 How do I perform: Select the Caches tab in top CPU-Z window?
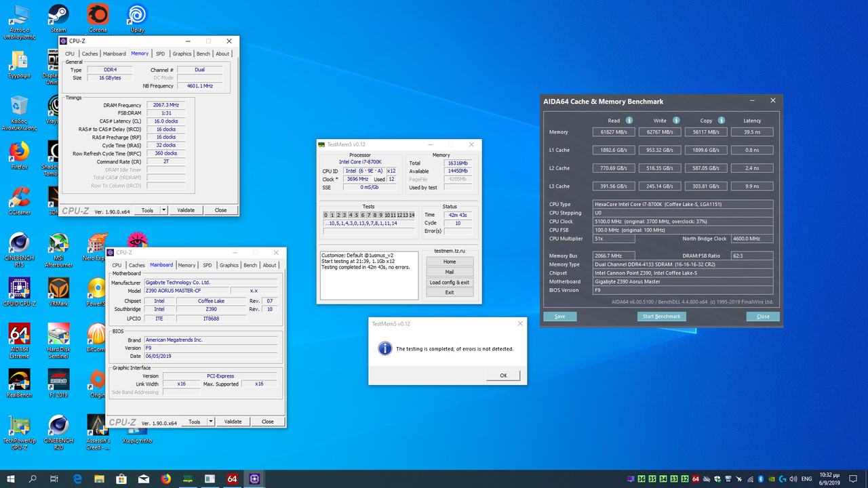coord(90,54)
